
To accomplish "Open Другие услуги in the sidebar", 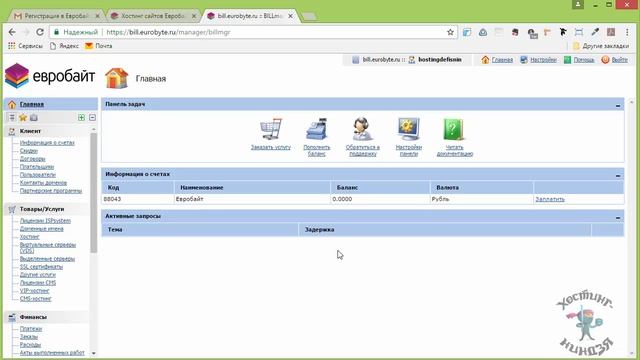I will point(38,275).
